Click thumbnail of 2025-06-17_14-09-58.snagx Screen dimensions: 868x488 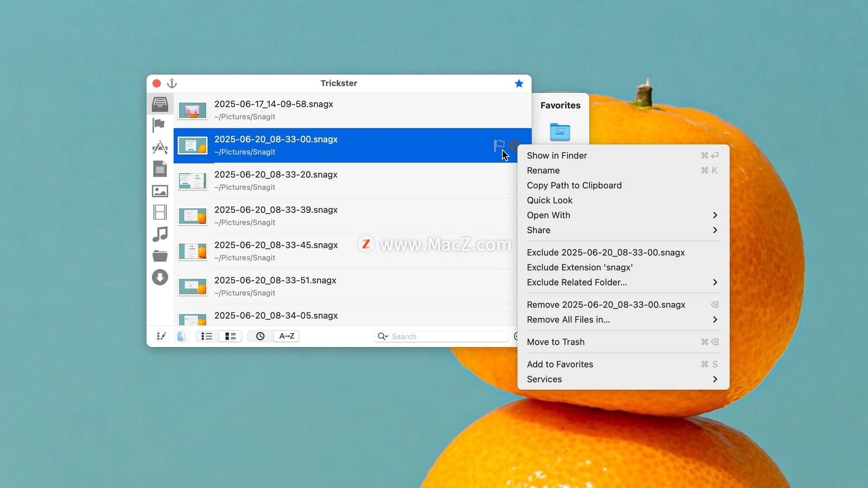tap(193, 110)
